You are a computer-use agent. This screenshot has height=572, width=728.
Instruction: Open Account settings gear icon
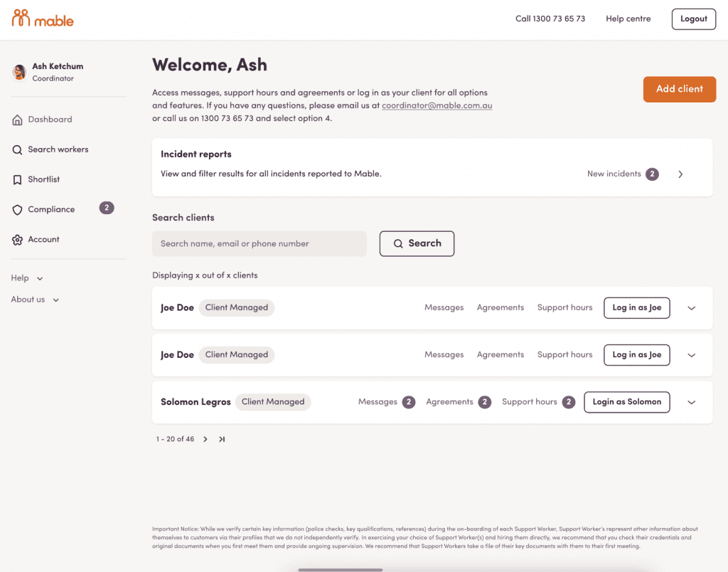(x=17, y=240)
